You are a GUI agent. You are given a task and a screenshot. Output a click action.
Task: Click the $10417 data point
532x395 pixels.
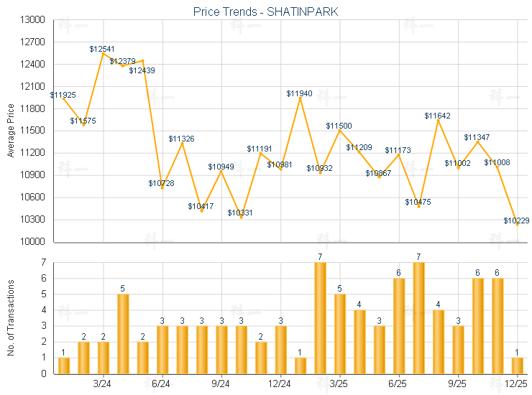pos(201,210)
